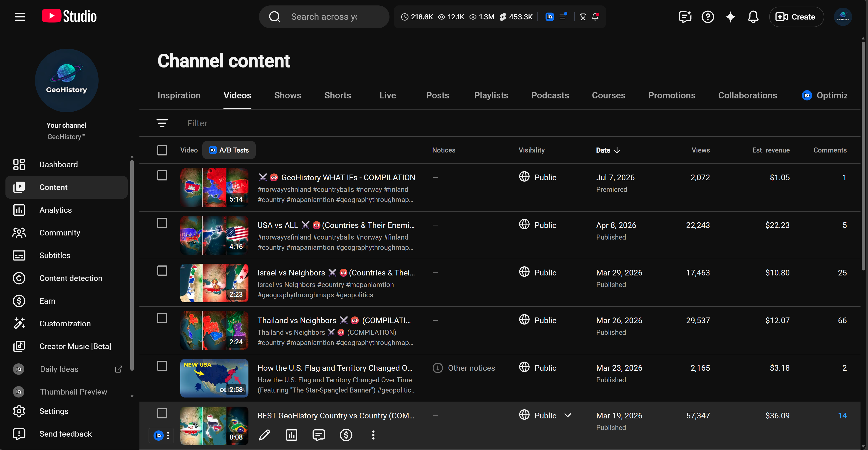Click Send feedback in the sidebar
868x450 pixels.
click(x=66, y=434)
